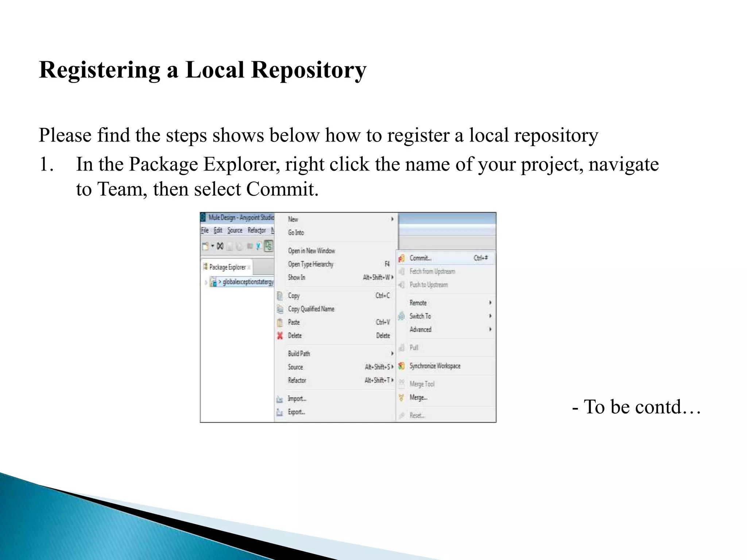Click the Reset... icon
The width and height of the screenshot is (747, 560).
coord(402,415)
